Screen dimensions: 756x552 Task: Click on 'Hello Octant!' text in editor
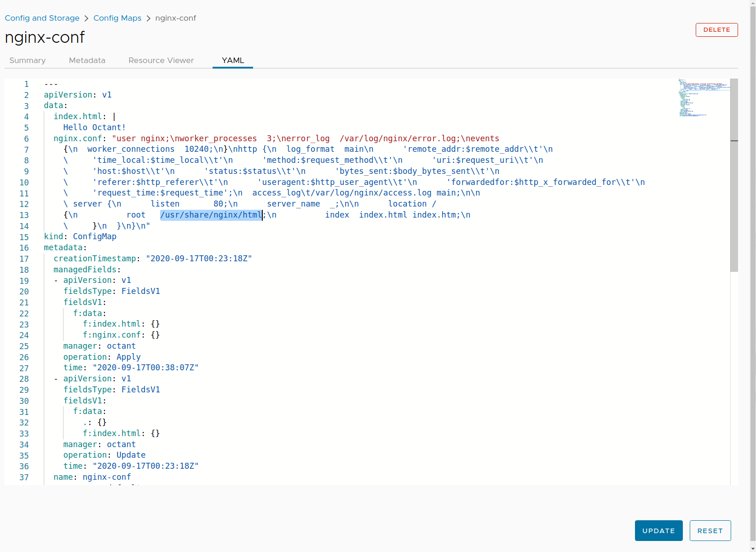[x=94, y=127]
